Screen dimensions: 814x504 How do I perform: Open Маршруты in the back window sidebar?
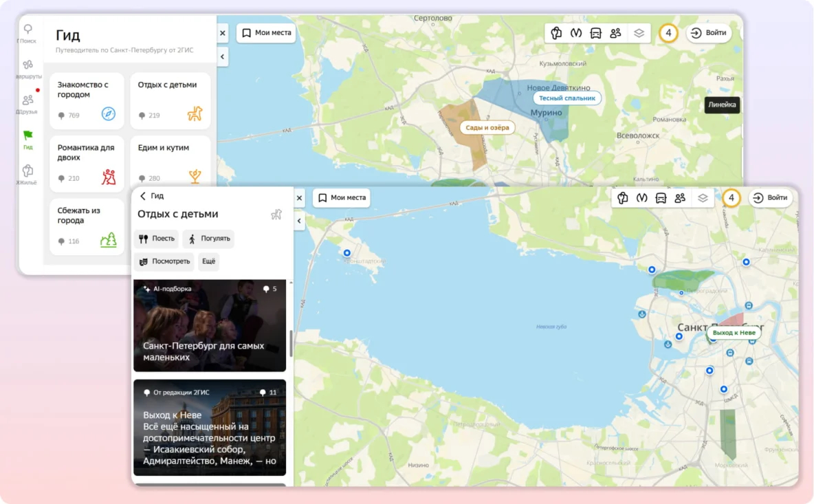tap(27, 69)
